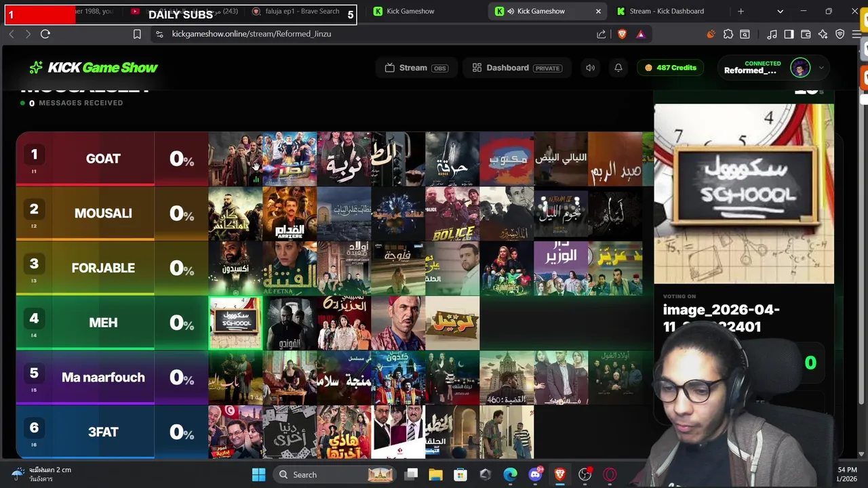Open Brave Rewards triangle icon
The image size is (868, 488).
click(x=640, y=34)
